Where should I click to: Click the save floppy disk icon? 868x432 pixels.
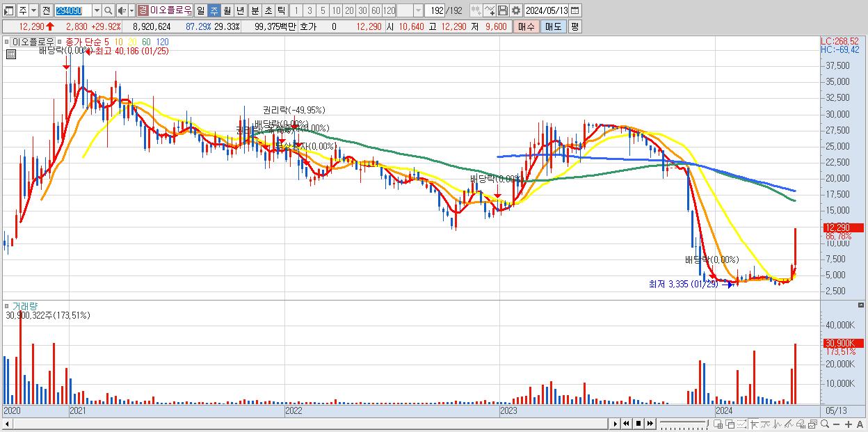502,10
